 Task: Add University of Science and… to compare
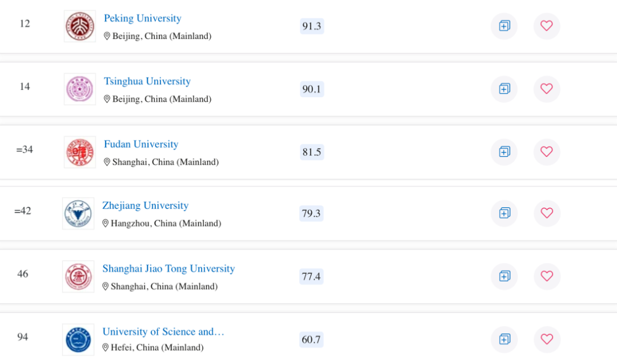tap(504, 339)
